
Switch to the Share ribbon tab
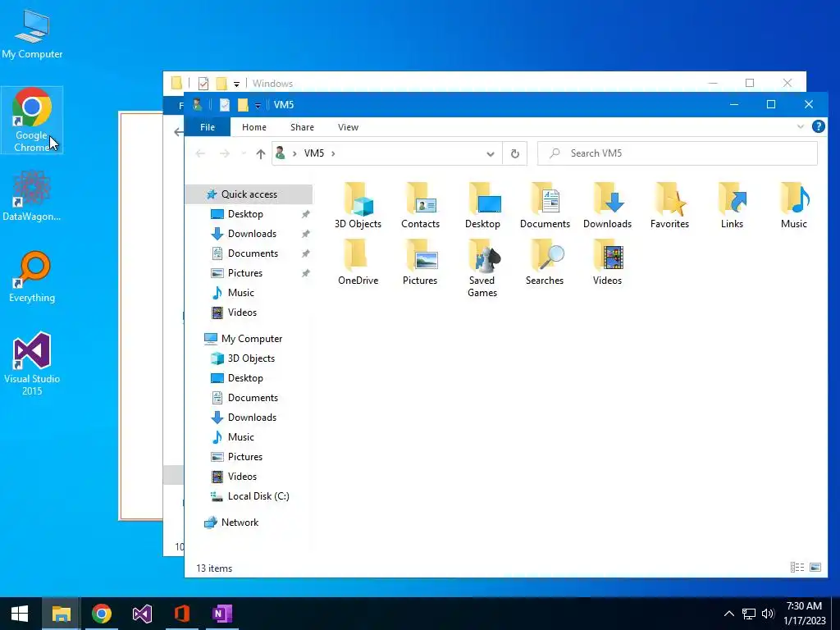click(302, 127)
